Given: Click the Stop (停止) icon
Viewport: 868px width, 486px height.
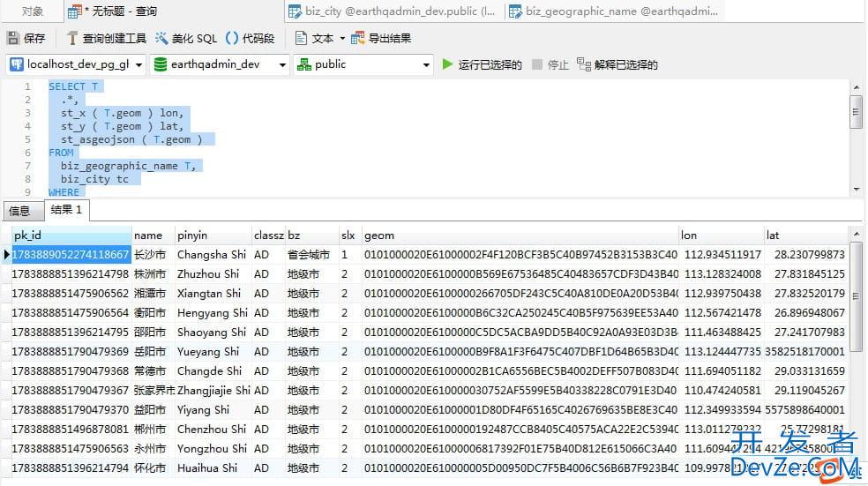Looking at the screenshot, I should click(537, 64).
